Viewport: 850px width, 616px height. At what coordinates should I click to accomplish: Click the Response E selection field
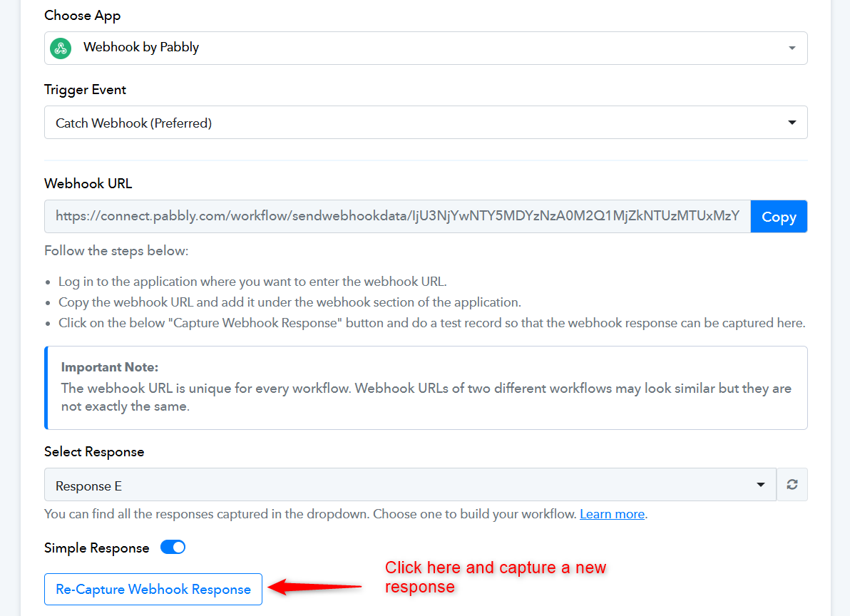click(410, 484)
